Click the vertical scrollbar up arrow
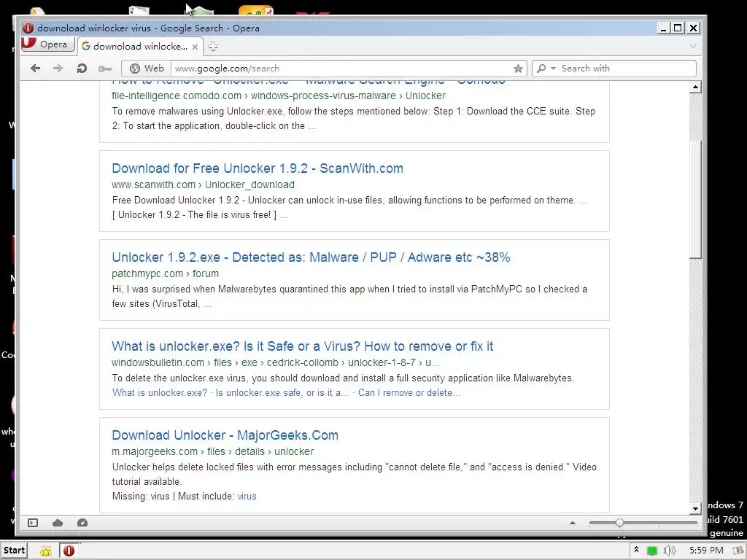 [695, 87]
